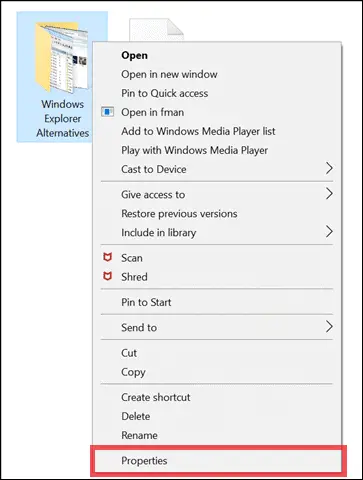
Task: Expand the Send to submenu arrow
Action: coord(329,327)
